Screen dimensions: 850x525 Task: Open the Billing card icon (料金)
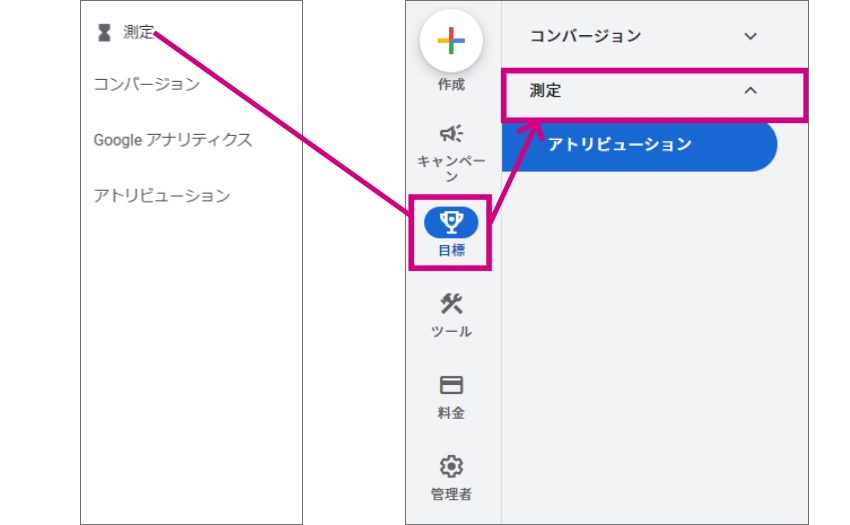click(451, 385)
